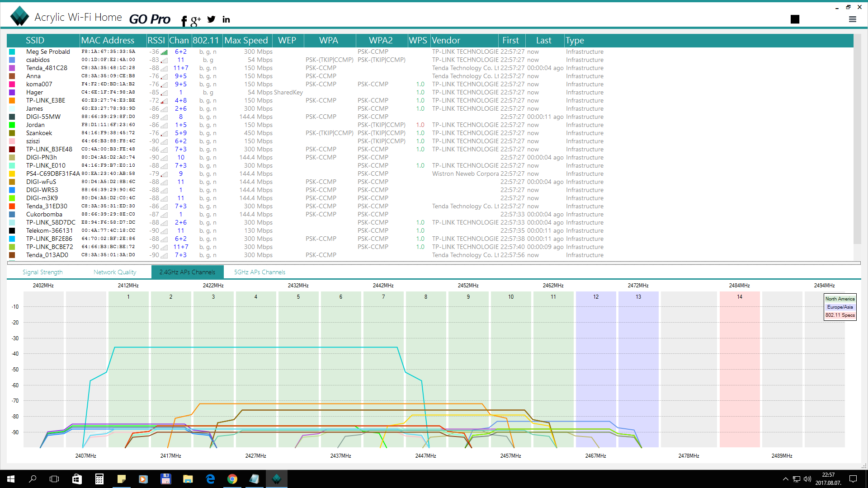The image size is (868, 488).
Task: Open the File Explorer taskbar icon
Action: click(188, 479)
